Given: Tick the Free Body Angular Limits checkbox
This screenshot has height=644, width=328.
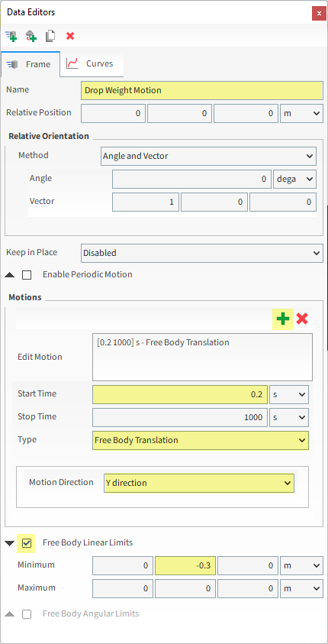Looking at the screenshot, I should [27, 614].
